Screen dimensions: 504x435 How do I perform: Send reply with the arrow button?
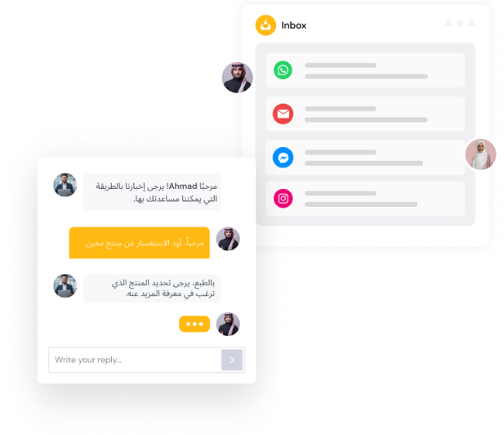pos(232,360)
